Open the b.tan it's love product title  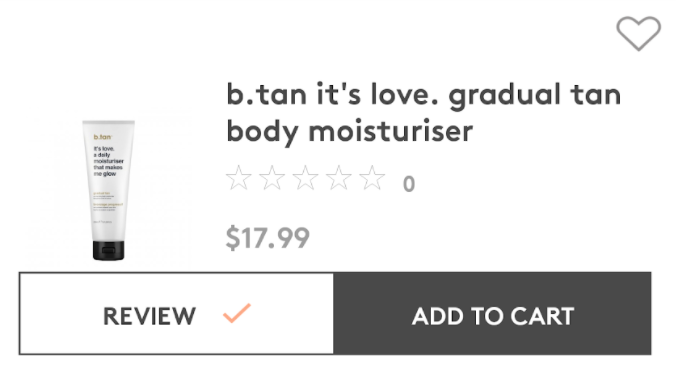coord(424,112)
